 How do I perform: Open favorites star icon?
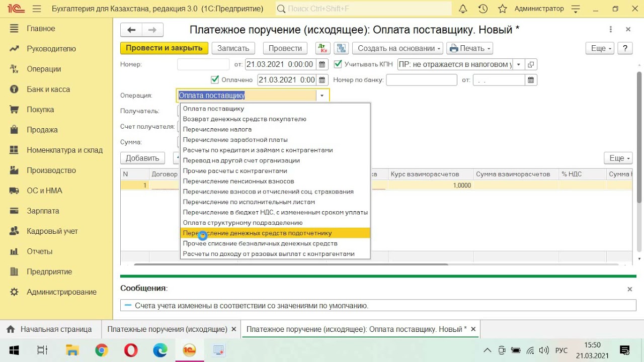pyautogui.click(x=502, y=9)
